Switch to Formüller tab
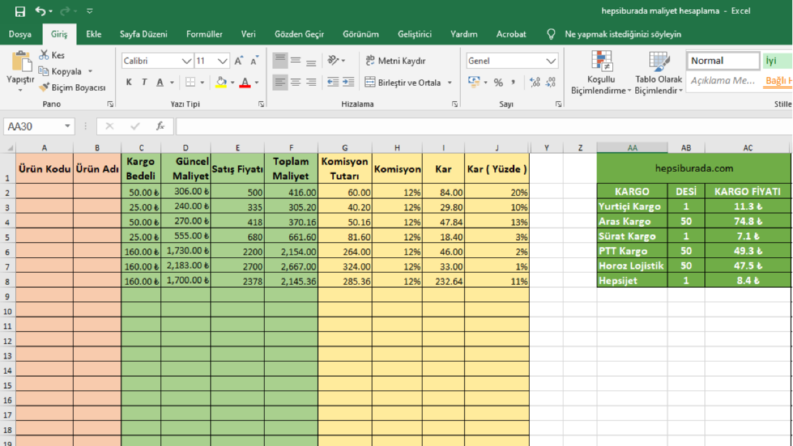Viewport: 793px width, 446px height. [x=204, y=34]
